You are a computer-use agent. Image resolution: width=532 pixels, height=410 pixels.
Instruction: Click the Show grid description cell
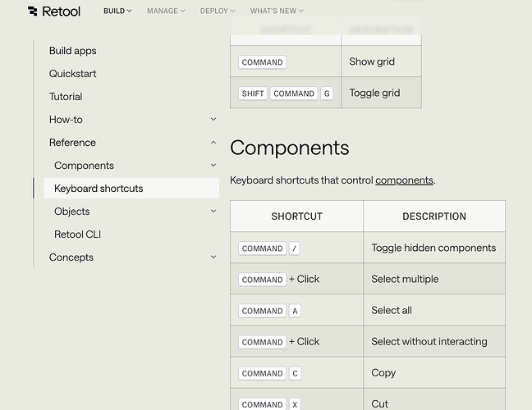pyautogui.click(x=382, y=61)
